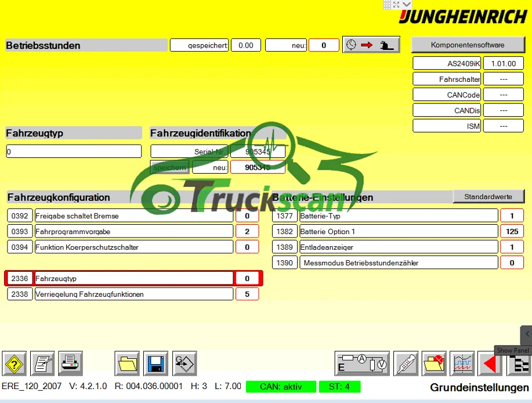This screenshot has width=532, height=403.
Task: Click parameter number 0393
Action: 20,232
